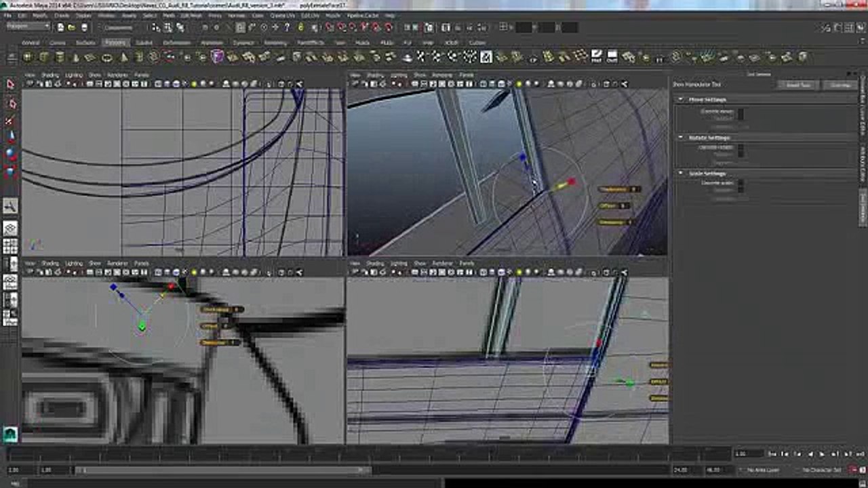The height and width of the screenshot is (488, 868).
Task: Open a scene with the folder icon
Action: coord(72,28)
